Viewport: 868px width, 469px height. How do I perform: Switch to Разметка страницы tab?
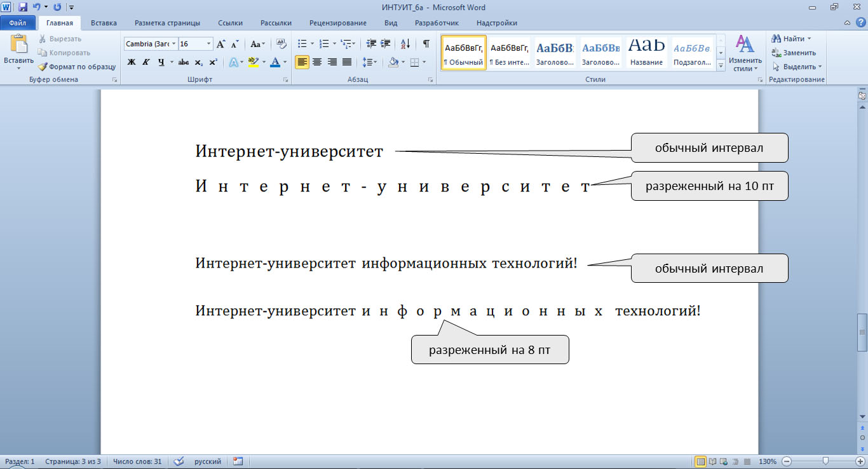167,23
